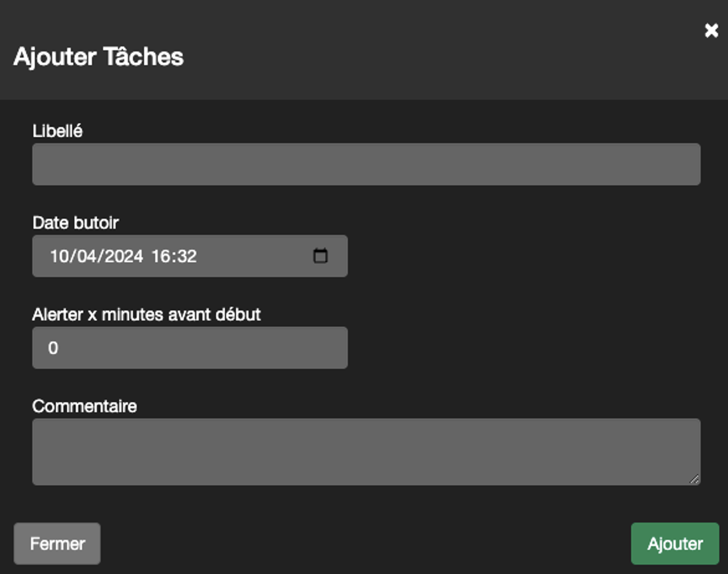
Task: Select the day segment 10 in the date
Action: (x=59, y=257)
